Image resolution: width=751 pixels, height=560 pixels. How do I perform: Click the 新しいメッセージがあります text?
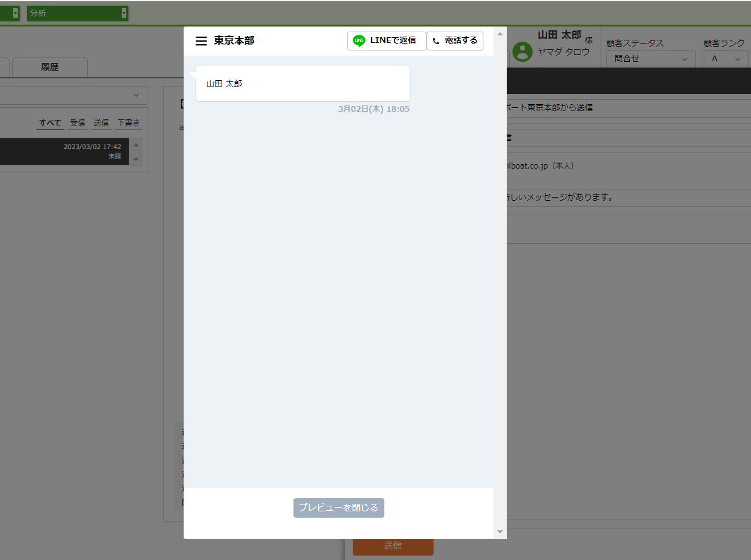click(x=559, y=197)
